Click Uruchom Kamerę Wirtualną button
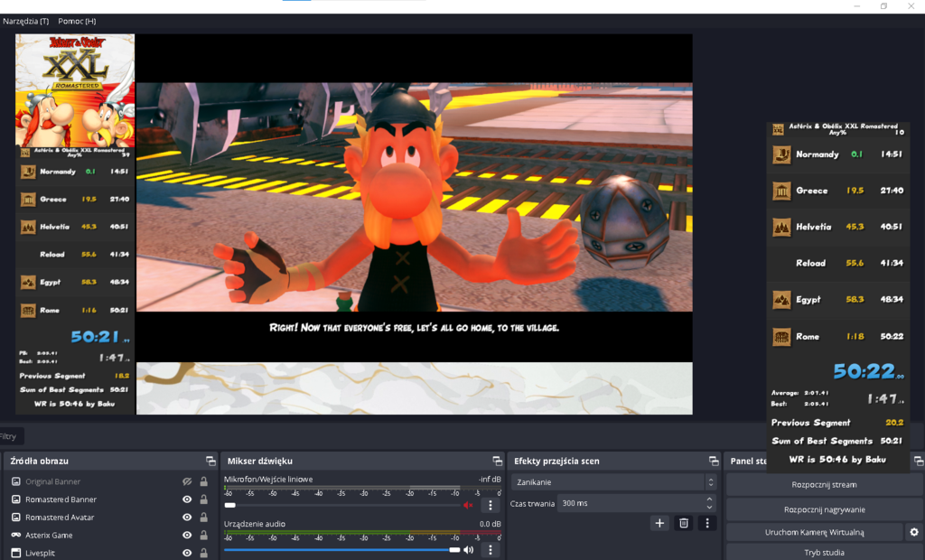 point(815,532)
